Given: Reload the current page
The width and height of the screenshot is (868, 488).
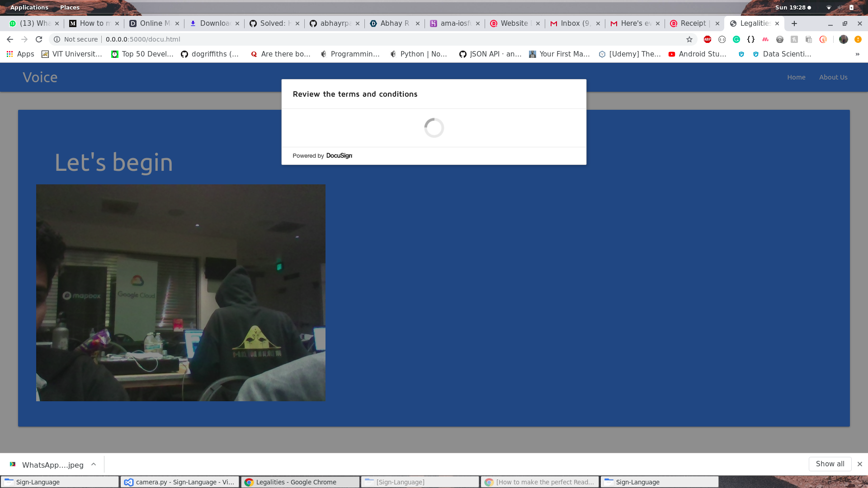Looking at the screenshot, I should pyautogui.click(x=39, y=39).
